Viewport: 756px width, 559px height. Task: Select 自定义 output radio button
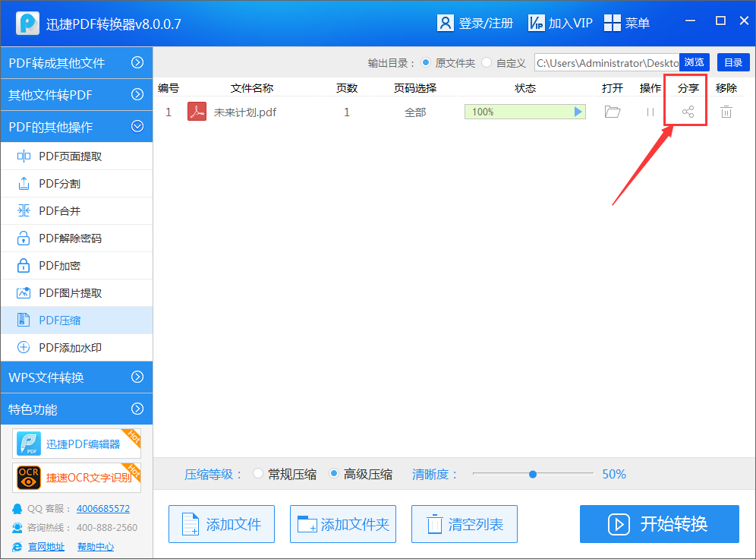tap(487, 62)
